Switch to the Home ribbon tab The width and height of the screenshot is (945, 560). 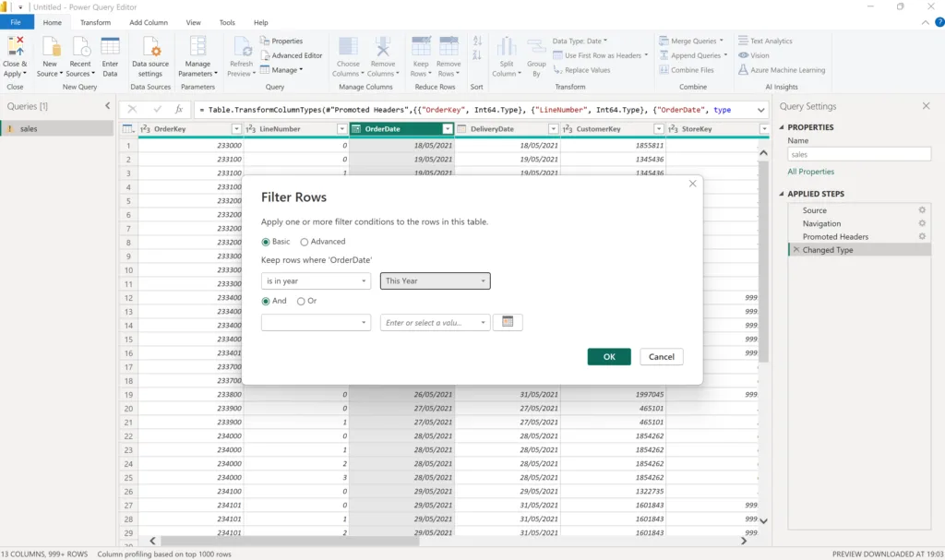coord(52,22)
